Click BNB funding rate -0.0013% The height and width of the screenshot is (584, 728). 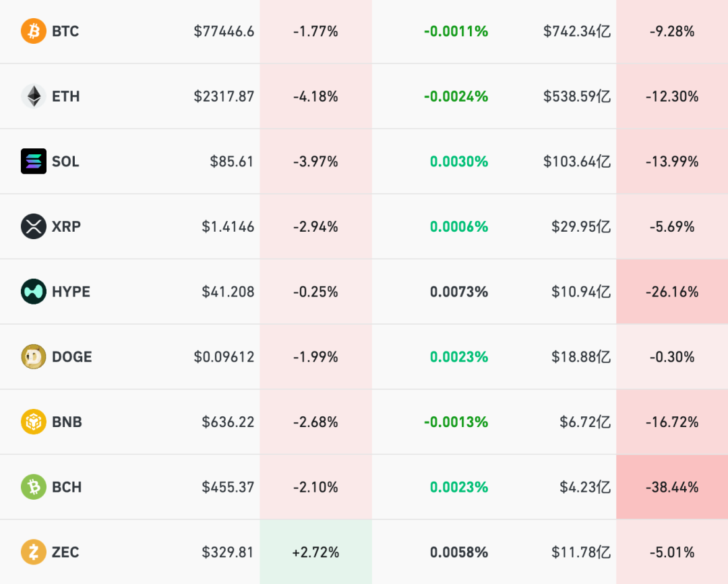point(456,422)
